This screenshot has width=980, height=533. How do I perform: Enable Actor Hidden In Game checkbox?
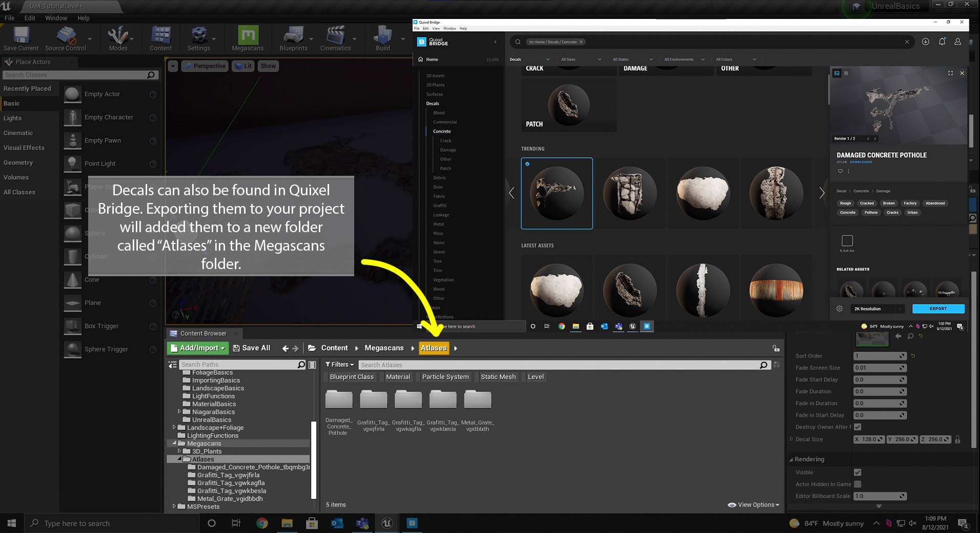coord(857,484)
